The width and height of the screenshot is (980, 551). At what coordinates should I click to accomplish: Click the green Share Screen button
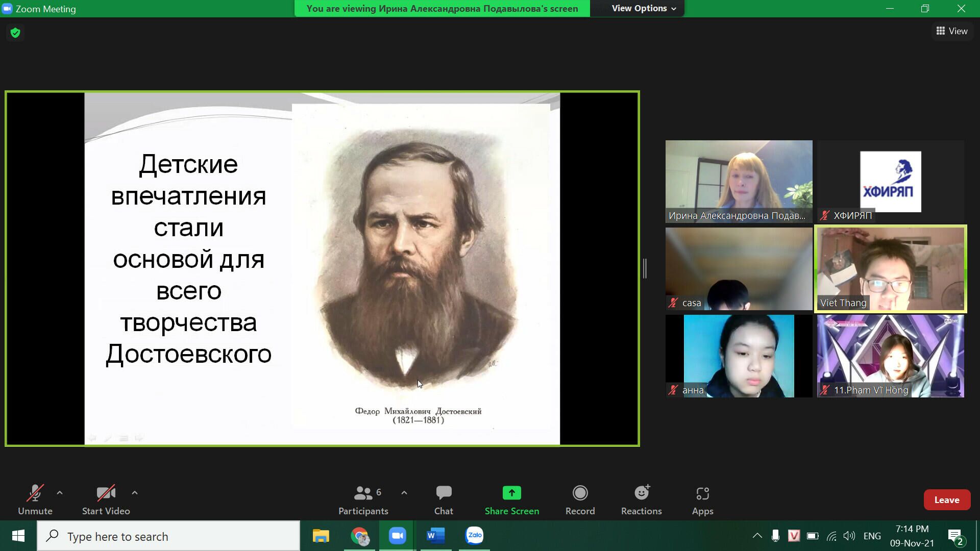[511, 499]
